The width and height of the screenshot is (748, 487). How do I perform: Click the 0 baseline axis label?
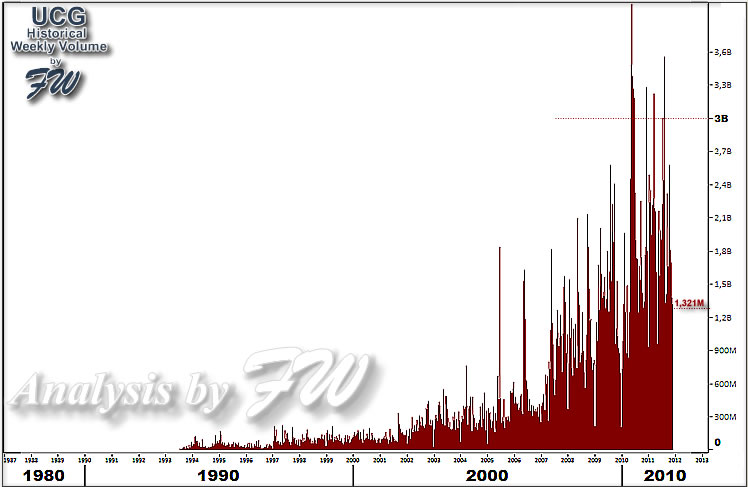(x=717, y=443)
